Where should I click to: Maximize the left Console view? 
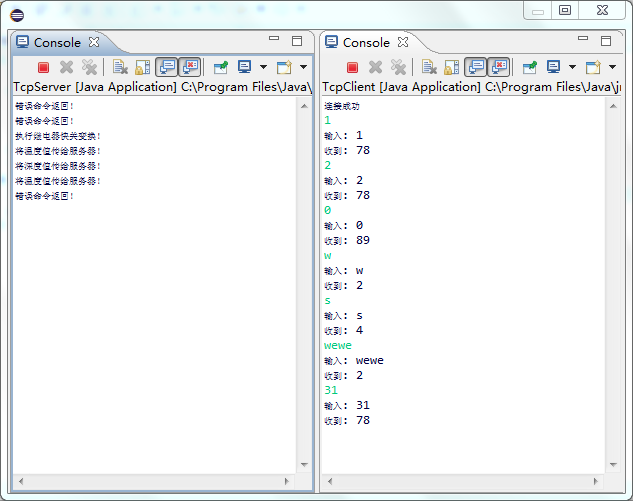pyautogui.click(x=297, y=41)
